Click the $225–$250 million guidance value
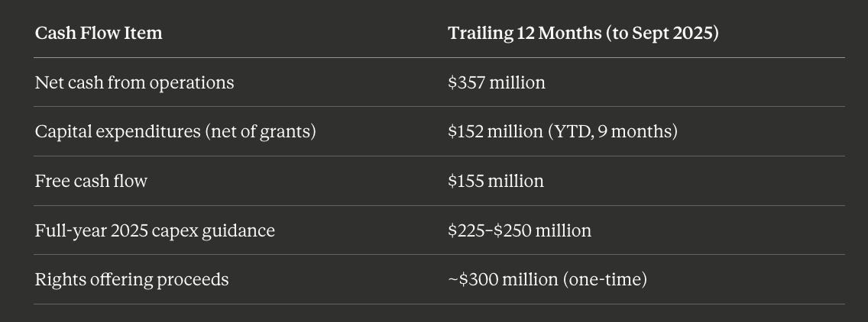The width and height of the screenshot is (868, 322). (520, 230)
